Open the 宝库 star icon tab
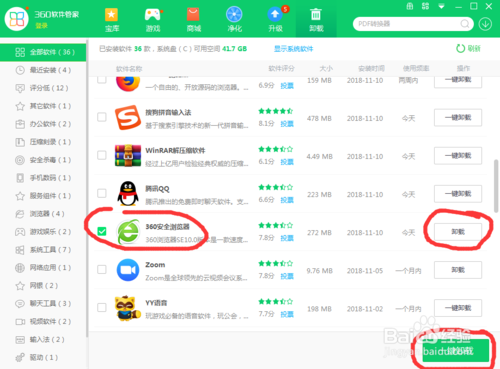 tap(111, 15)
